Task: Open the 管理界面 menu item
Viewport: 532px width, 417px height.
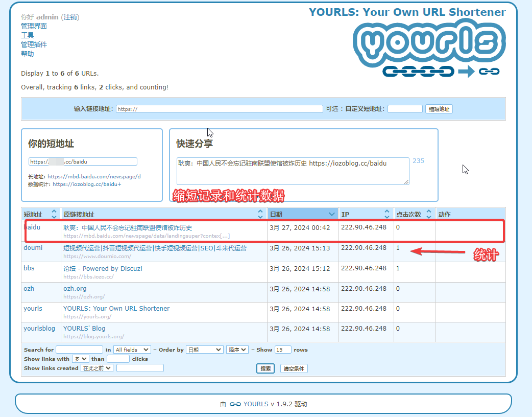Action: 34,26
